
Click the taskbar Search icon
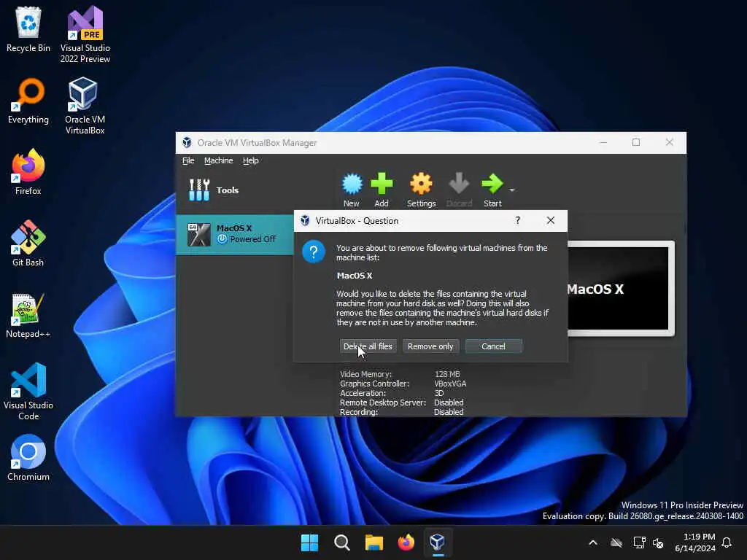click(x=342, y=542)
